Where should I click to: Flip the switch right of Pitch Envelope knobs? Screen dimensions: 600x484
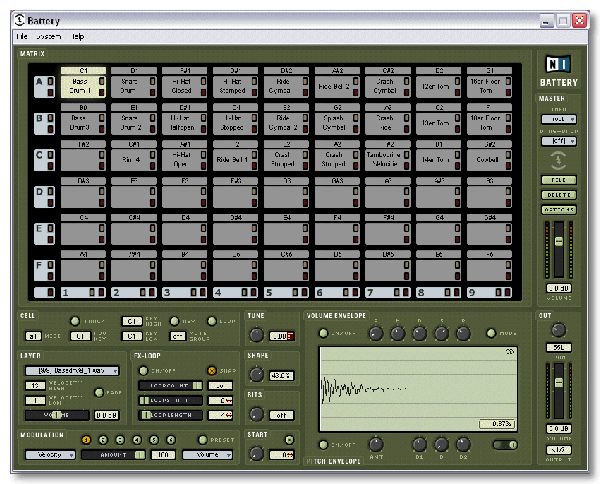point(505,445)
